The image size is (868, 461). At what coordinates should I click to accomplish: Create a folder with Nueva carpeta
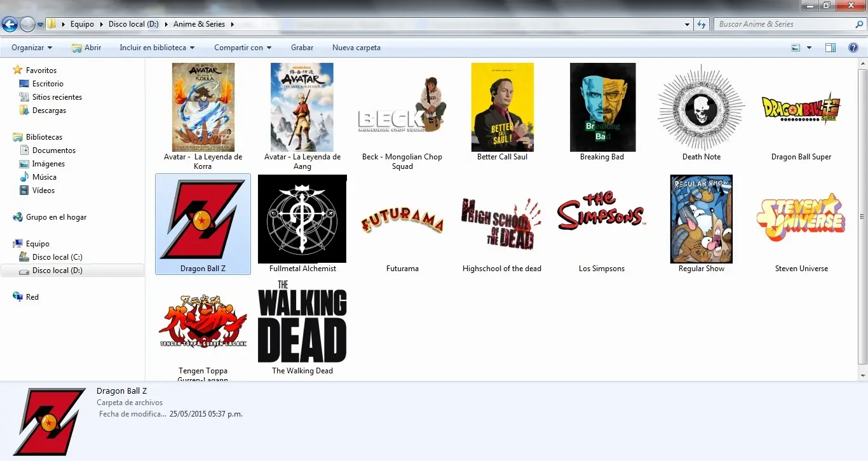[356, 48]
